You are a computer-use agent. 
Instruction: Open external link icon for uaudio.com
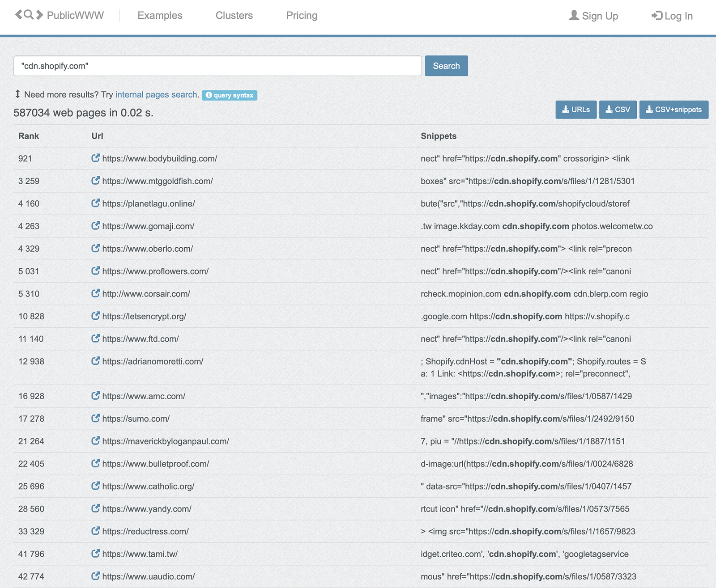[95, 576]
